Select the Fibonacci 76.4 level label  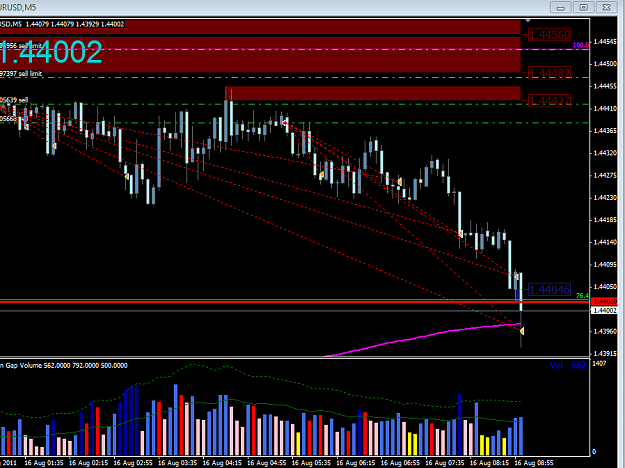[x=582, y=296]
